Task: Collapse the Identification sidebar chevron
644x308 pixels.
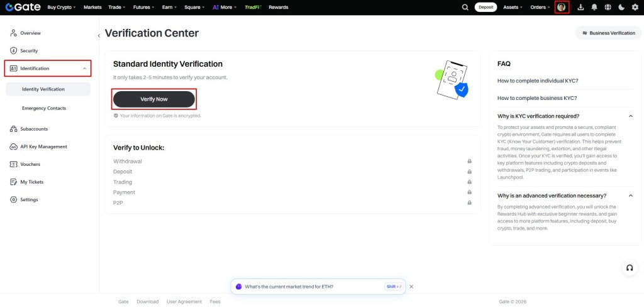Action: click(x=85, y=68)
